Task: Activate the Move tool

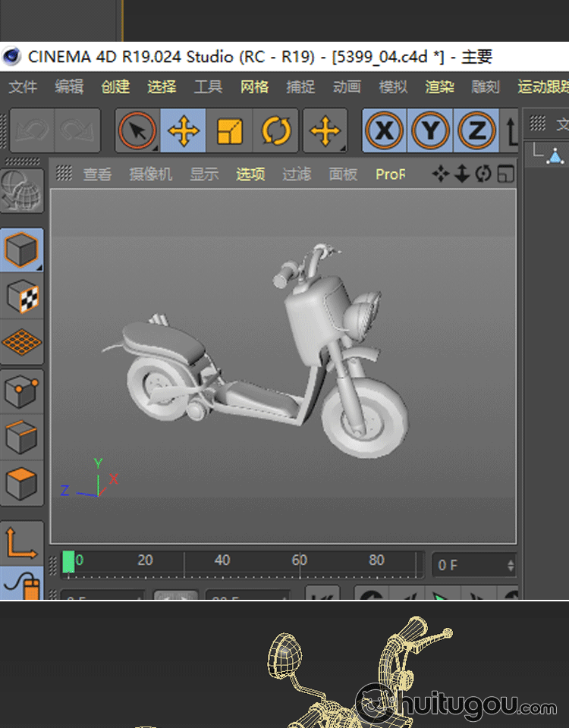Action: (x=183, y=131)
